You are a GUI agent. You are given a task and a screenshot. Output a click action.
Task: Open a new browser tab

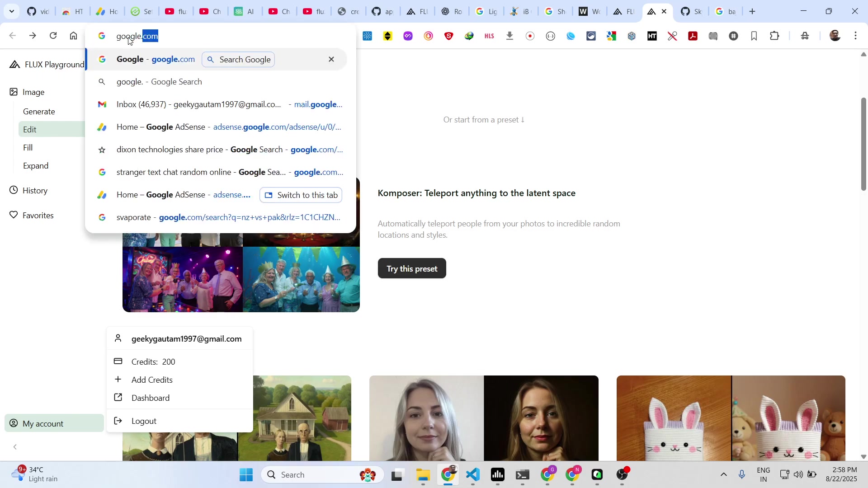[753, 11]
